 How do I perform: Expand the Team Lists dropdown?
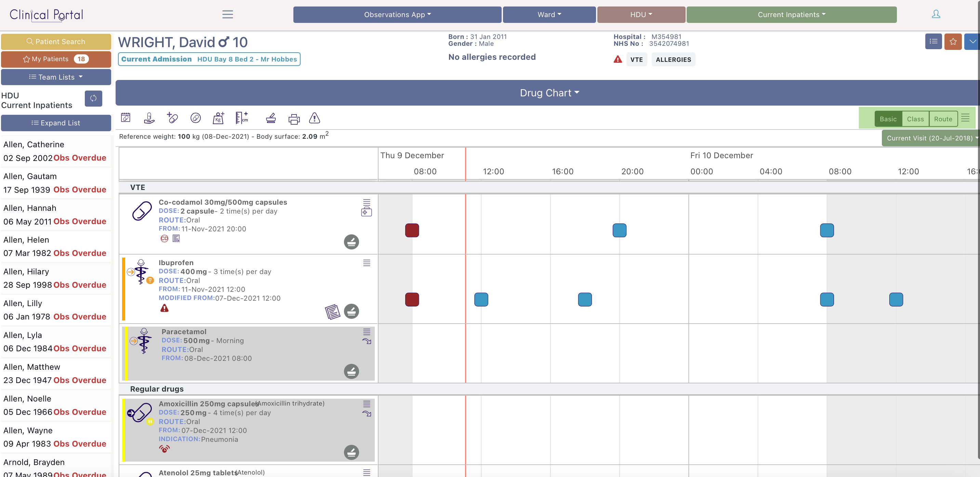(56, 77)
